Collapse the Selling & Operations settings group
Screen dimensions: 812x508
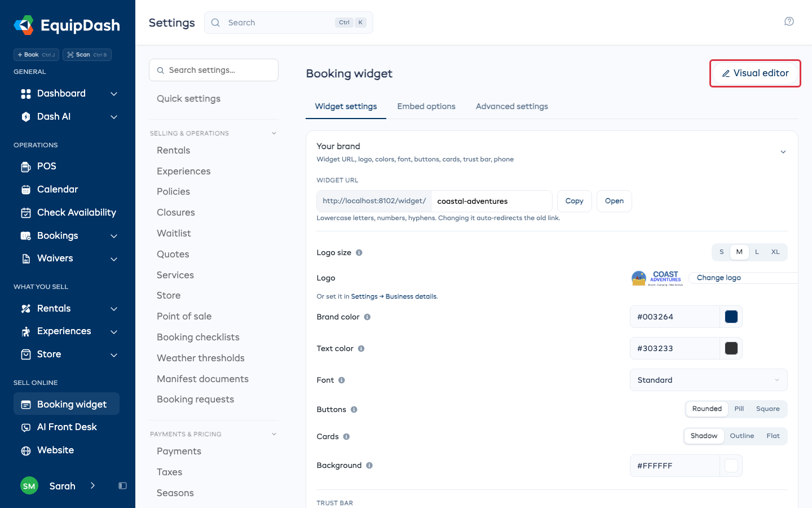pyautogui.click(x=274, y=133)
